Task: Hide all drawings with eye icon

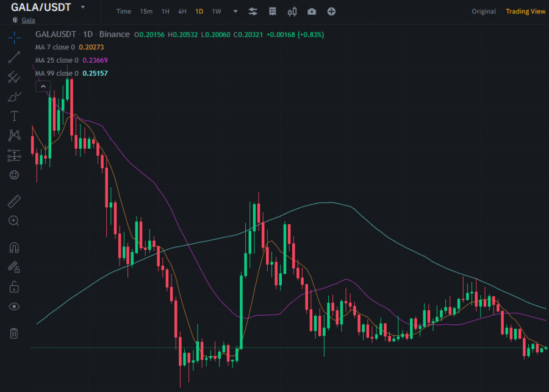Action: tap(14, 307)
